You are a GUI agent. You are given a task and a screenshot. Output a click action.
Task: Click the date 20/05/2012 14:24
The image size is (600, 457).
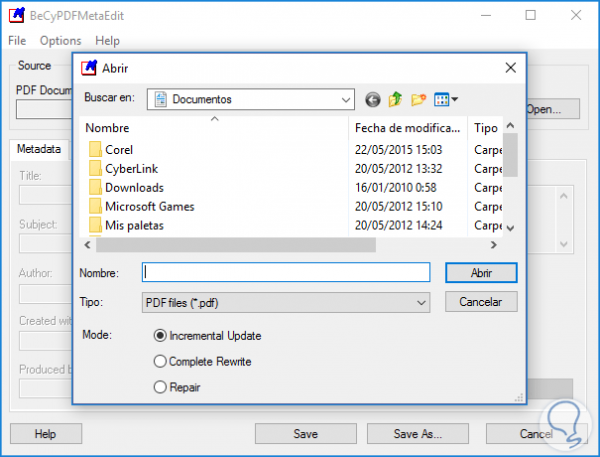[x=398, y=225]
